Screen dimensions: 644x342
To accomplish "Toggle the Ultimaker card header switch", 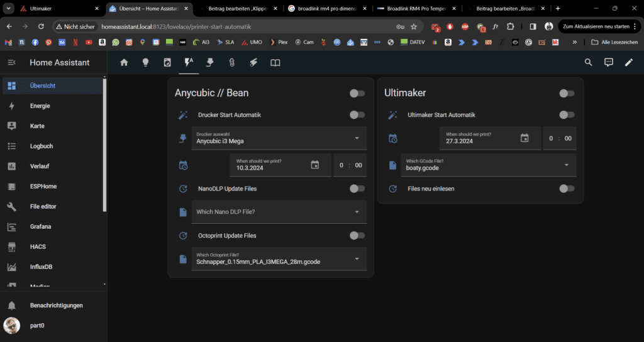I will click(567, 94).
